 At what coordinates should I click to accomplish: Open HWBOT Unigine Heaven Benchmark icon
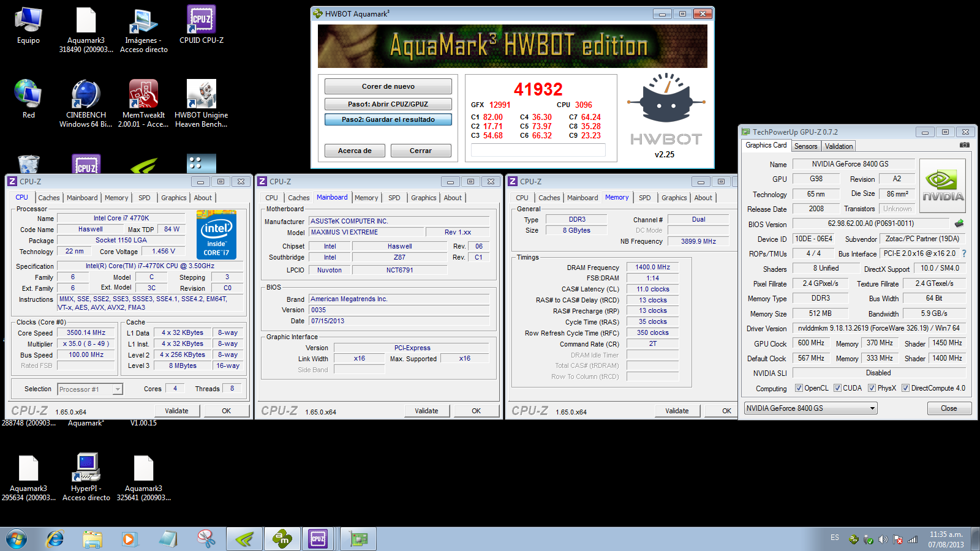pos(202,103)
